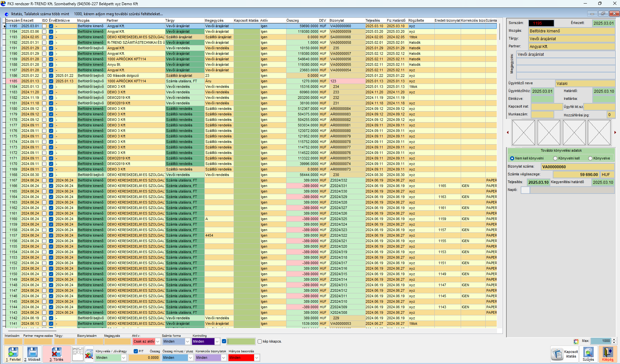The image size is (620, 364).
Task: Expand the Aktív 'Csak az aktív' dropdown
Action: 158,341
